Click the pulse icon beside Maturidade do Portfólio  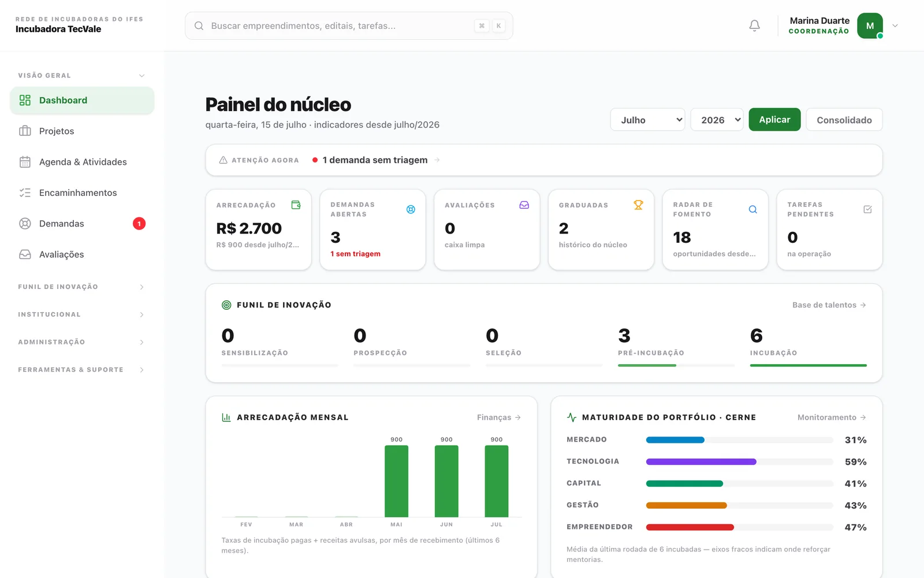point(572,417)
